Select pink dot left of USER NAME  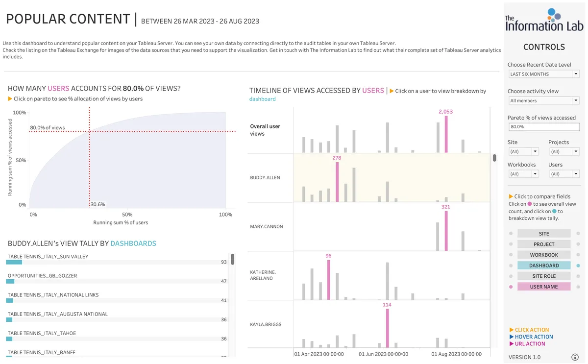tap(511, 287)
